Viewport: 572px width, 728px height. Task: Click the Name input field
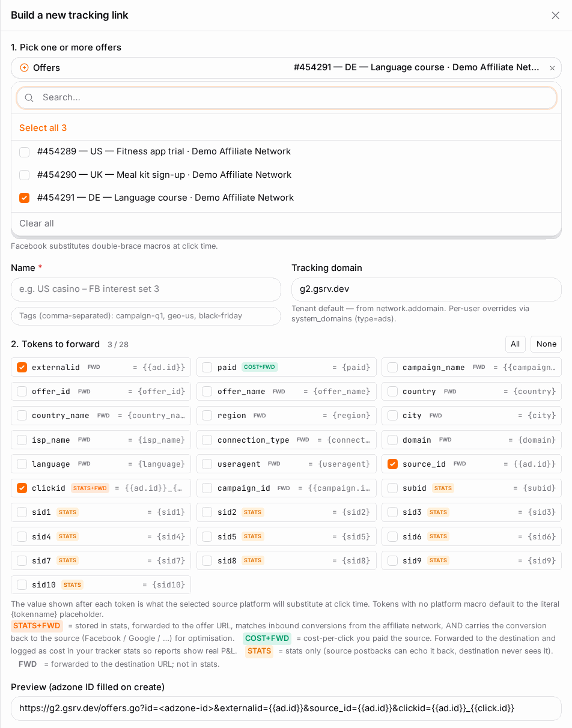[x=146, y=290]
